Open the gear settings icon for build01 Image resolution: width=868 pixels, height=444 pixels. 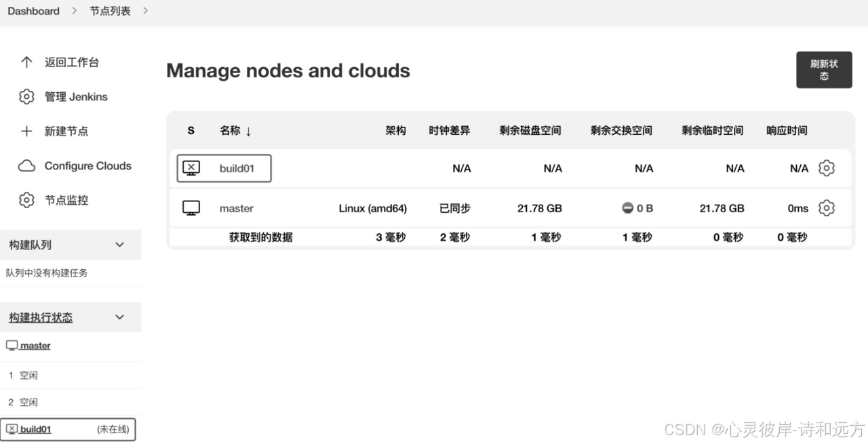[826, 168]
